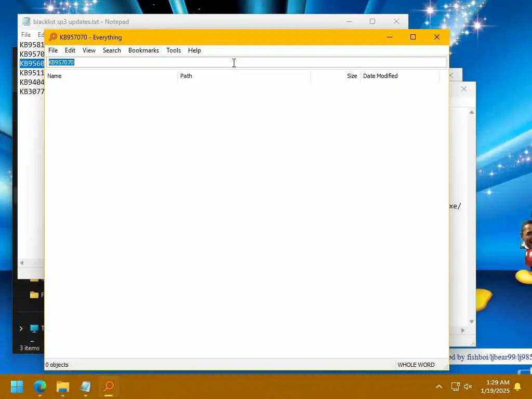The image size is (532, 399).
Task: Sort results by Date Modified column
Action: tap(400, 76)
